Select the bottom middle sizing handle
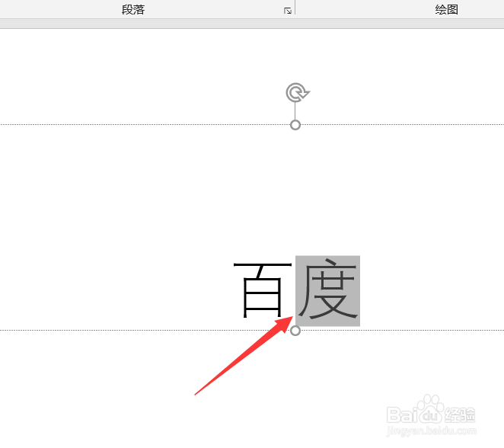 point(295,331)
